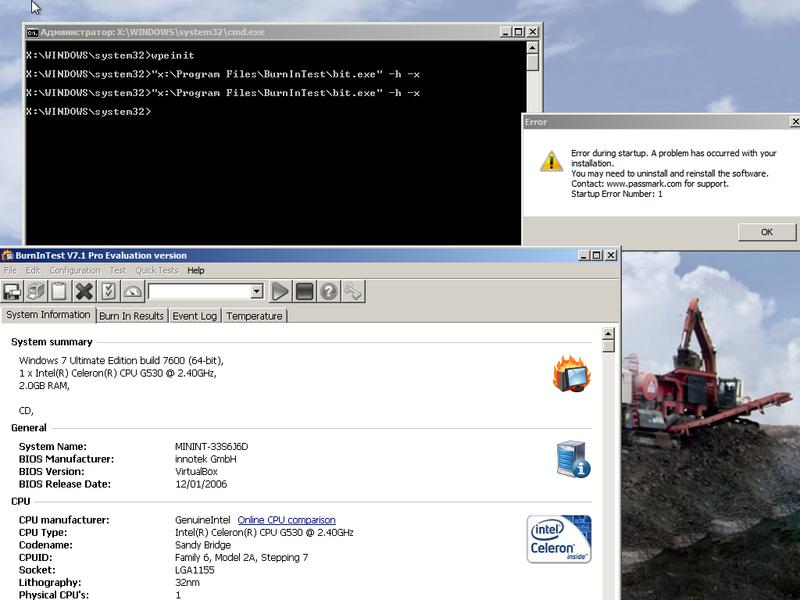Open the Quick Tests menu
The height and width of the screenshot is (600, 800).
(x=157, y=270)
